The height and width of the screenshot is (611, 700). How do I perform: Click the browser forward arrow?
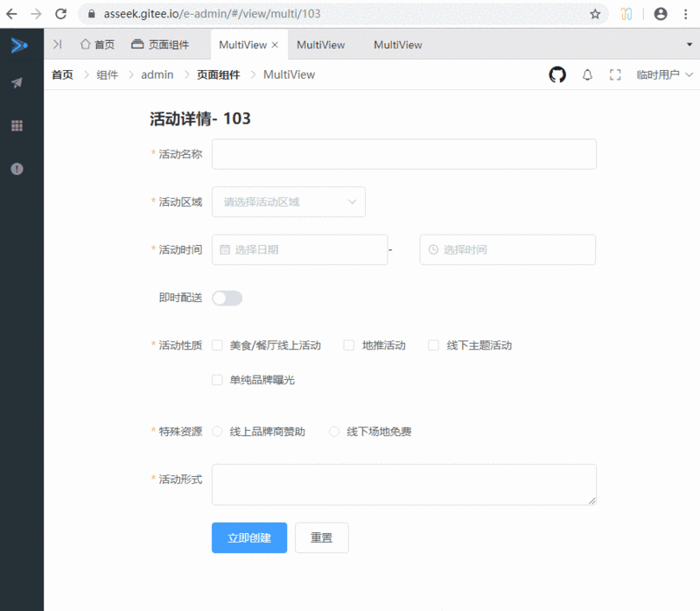click(x=36, y=14)
